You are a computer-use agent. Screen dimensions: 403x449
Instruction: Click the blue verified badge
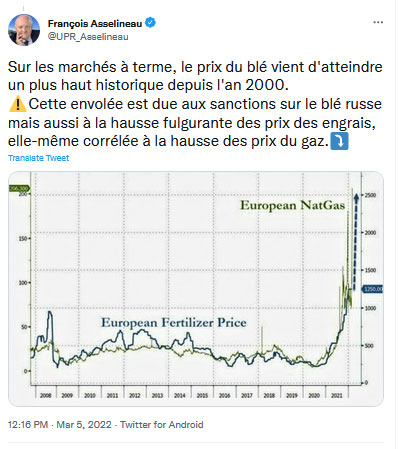[x=151, y=23]
